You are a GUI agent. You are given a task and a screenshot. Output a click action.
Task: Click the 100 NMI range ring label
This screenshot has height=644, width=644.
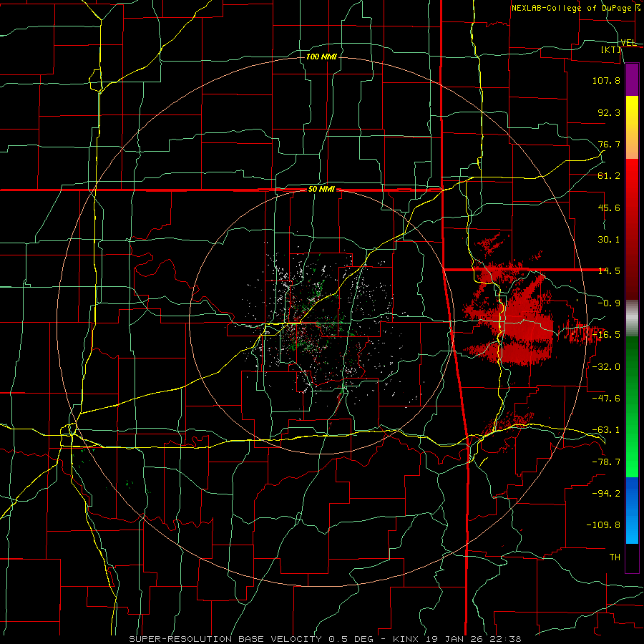click(321, 57)
